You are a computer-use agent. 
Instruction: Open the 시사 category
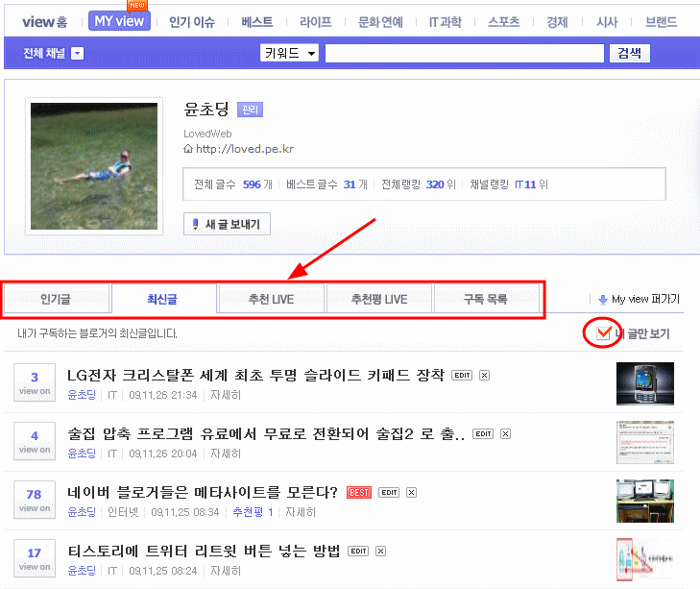click(x=607, y=22)
